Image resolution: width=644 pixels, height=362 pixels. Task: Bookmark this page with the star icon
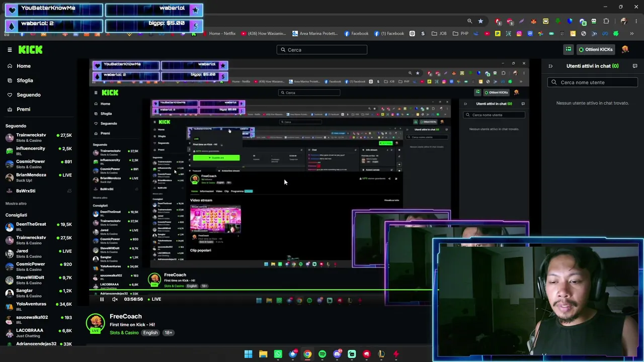(480, 21)
